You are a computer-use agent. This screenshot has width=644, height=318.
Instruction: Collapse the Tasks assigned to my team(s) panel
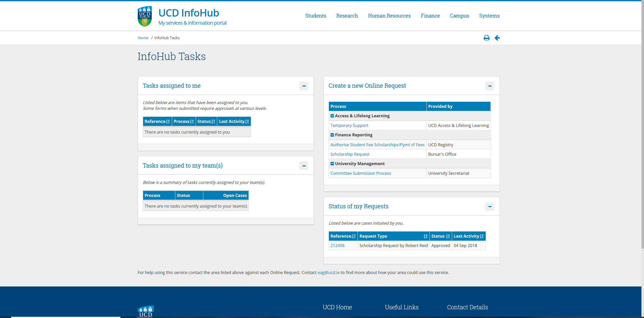coord(304,166)
